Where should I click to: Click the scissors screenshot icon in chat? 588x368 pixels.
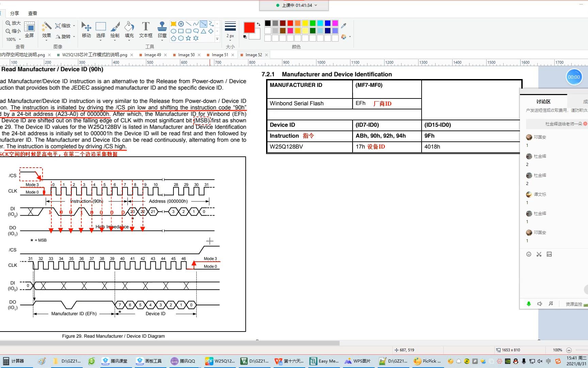[539, 254]
